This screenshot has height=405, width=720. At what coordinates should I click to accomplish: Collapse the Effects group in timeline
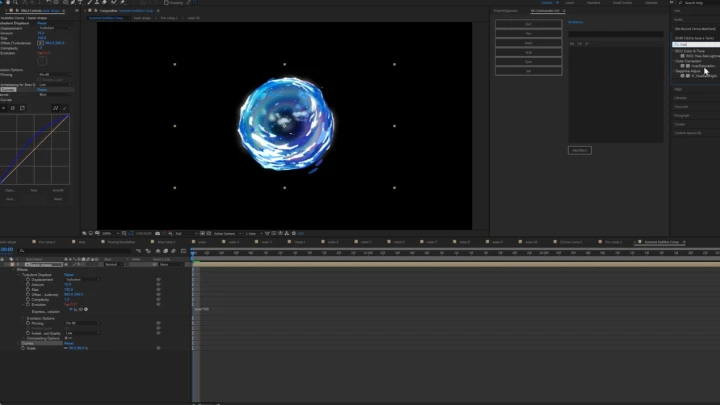coord(13,270)
